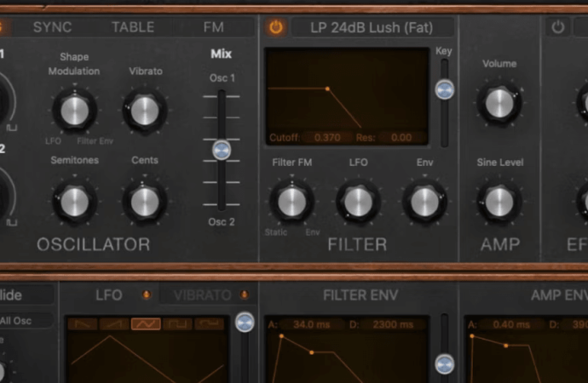Screen dimensions: 588x383
Task: Click the Filter Env attack peak handle
Action: pyautogui.click(x=281, y=336)
